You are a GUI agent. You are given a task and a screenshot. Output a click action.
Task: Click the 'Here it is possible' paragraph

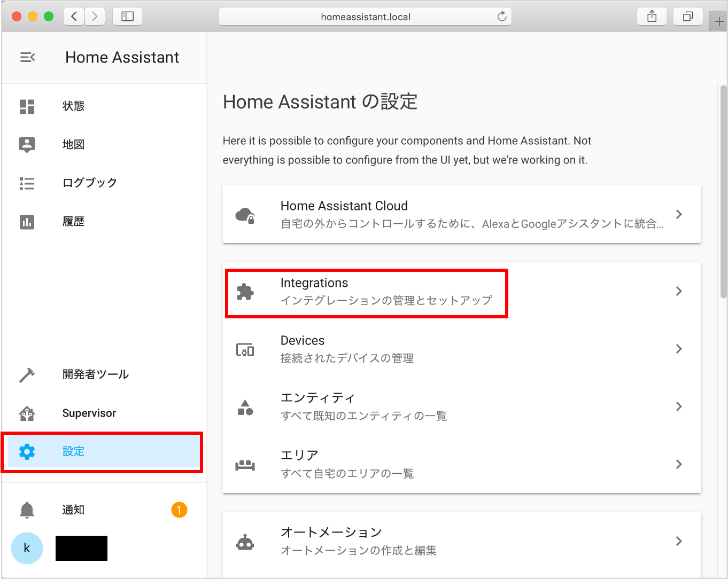point(407,151)
